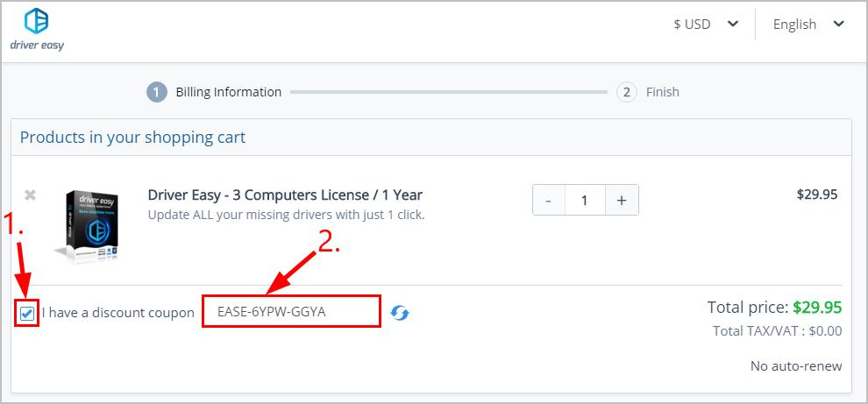Decrease quantity with the minus button
Image resolution: width=868 pixels, height=404 pixels.
click(x=549, y=200)
